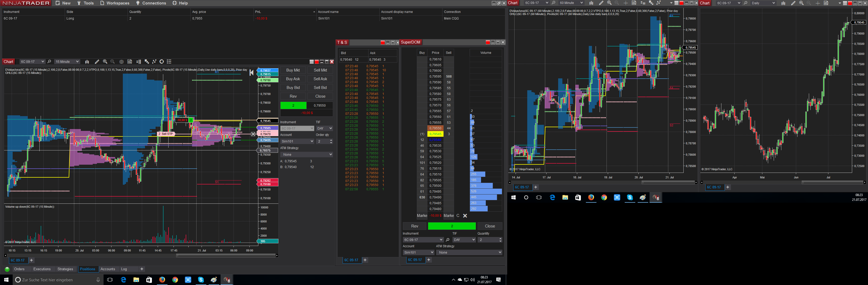Open the 15 Minute interval dropdown
Image resolution: width=868 pixels, height=285 pixels.
(x=67, y=61)
